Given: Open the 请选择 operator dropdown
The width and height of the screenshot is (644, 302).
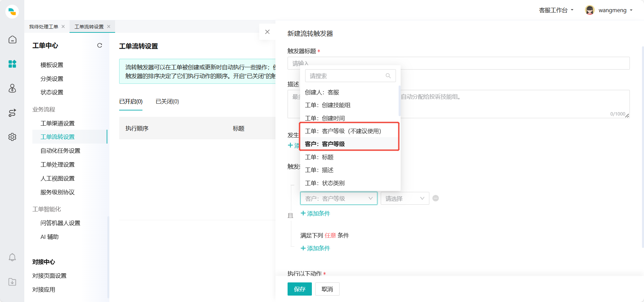Looking at the screenshot, I should [x=405, y=198].
